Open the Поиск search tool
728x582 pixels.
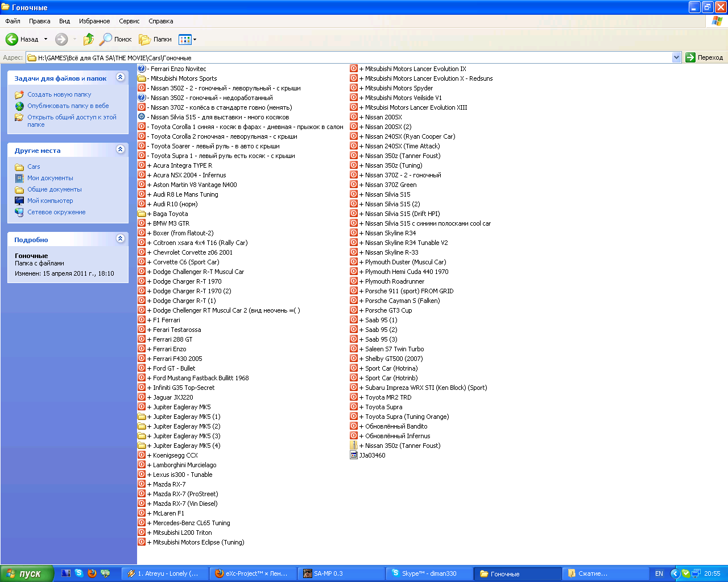tap(115, 39)
